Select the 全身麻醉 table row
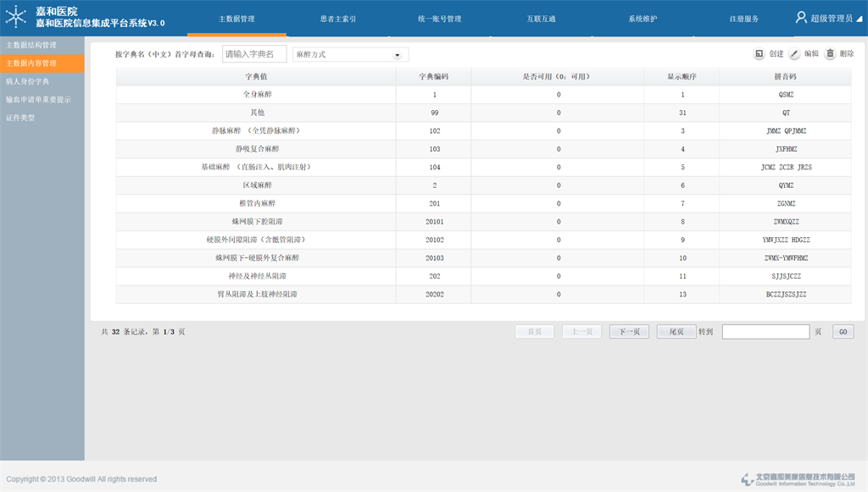Screen dimensions: 868x492 [483, 95]
